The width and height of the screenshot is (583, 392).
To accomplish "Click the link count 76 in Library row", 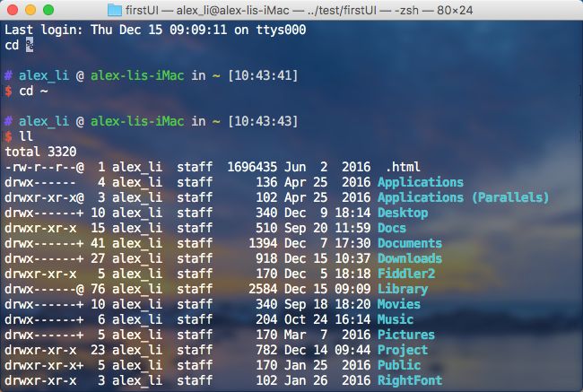I will click(x=98, y=289).
